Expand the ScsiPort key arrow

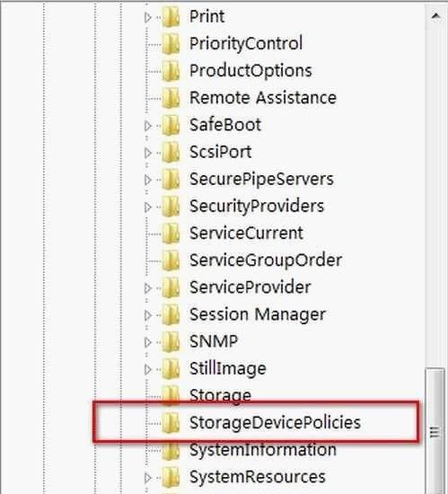click(x=147, y=153)
